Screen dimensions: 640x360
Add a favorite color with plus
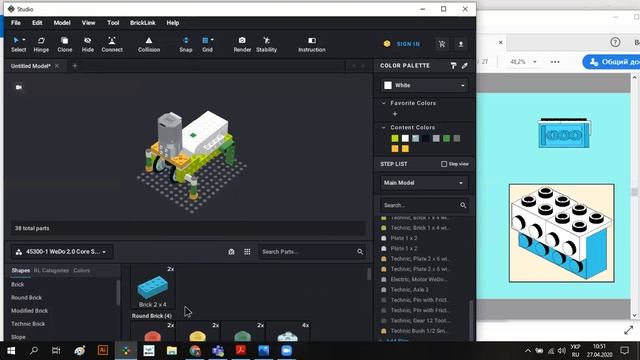(395, 114)
